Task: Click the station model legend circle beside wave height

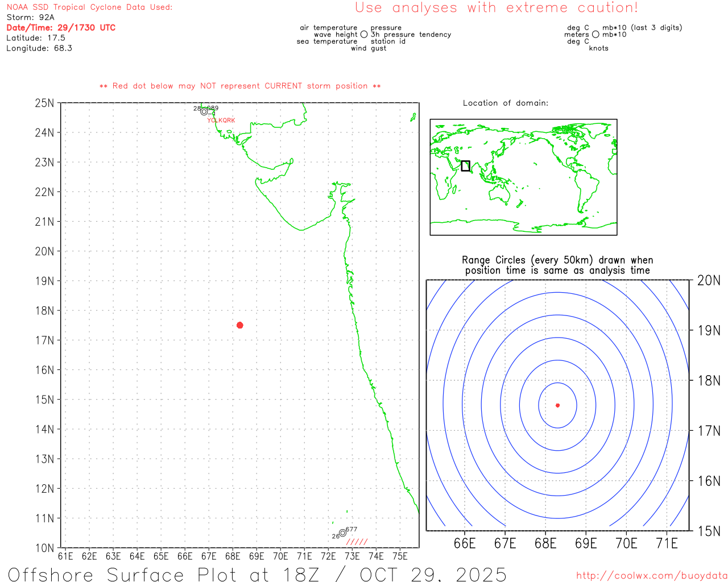Action: 364,35
